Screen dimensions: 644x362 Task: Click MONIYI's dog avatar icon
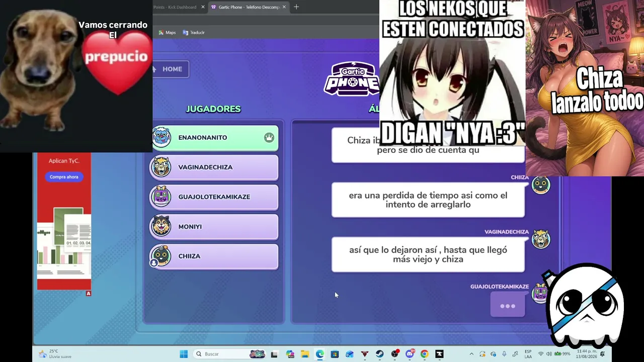click(162, 226)
